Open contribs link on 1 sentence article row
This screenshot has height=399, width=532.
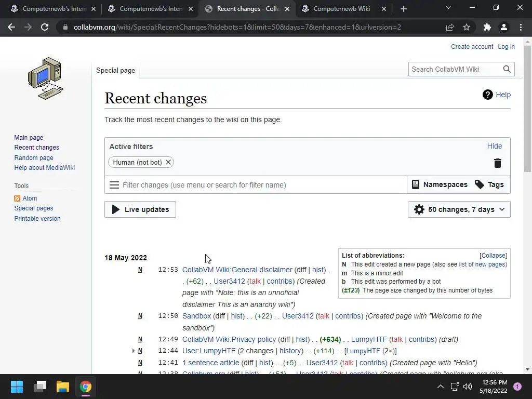pyautogui.click(x=371, y=363)
